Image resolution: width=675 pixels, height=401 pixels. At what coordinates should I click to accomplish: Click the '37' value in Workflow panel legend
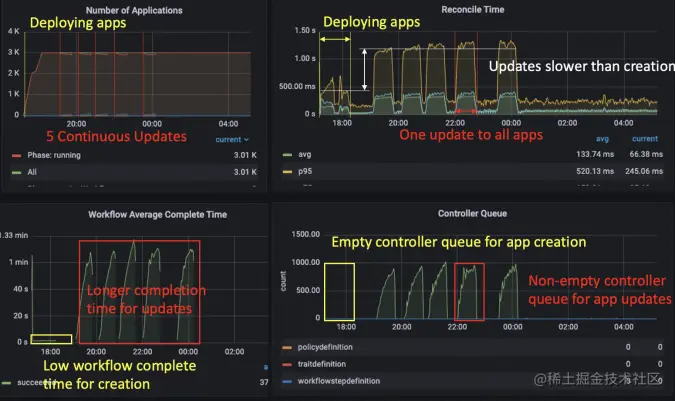click(x=264, y=382)
